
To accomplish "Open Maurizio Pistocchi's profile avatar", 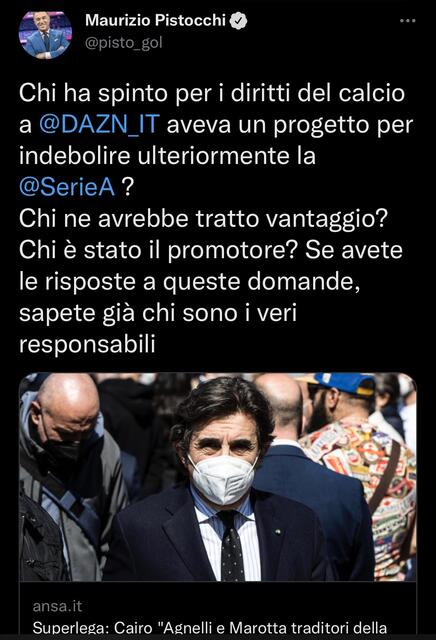I will [45, 34].
